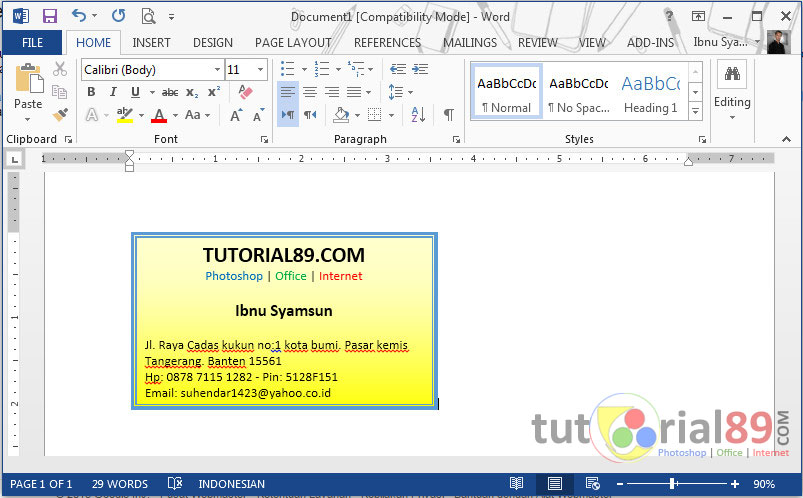Image resolution: width=803 pixels, height=498 pixels.
Task: Repeat the last action with the redo icon
Action: tap(118, 15)
